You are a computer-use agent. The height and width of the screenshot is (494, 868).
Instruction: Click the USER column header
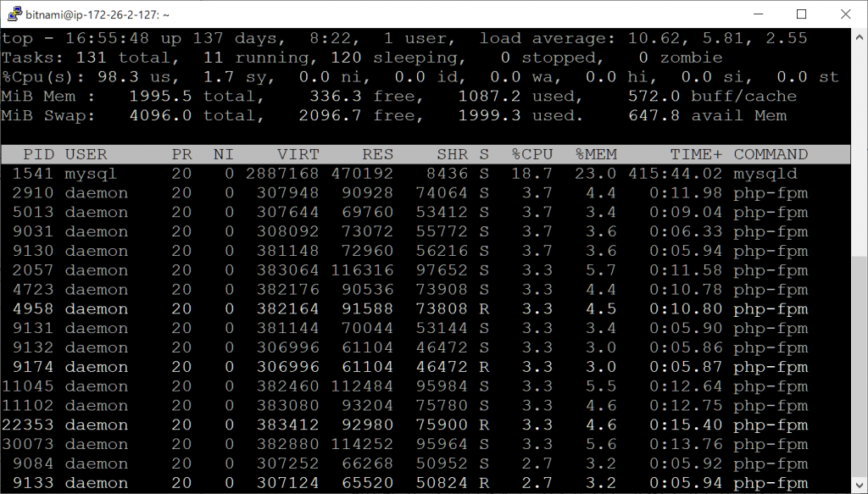coord(86,154)
